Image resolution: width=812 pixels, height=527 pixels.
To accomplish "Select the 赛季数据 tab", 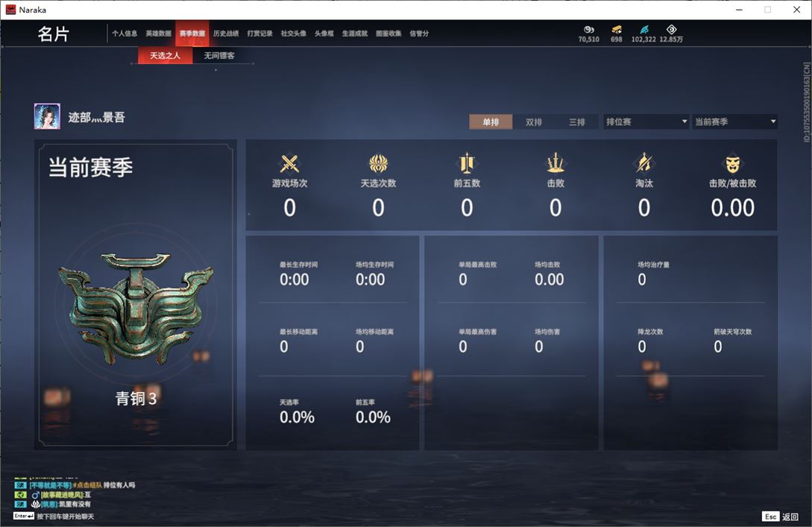I will [x=192, y=34].
